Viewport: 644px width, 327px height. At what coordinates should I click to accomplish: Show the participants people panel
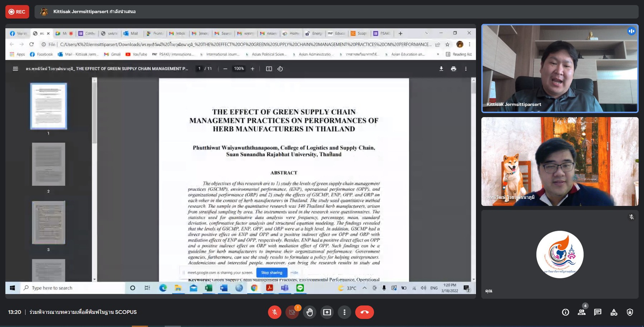point(582,312)
